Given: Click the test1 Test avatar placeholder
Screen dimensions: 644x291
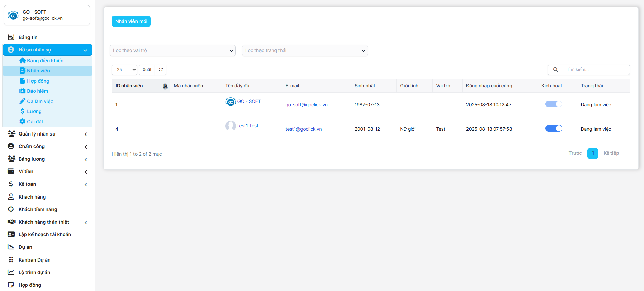Looking at the screenshot, I should [231, 126].
